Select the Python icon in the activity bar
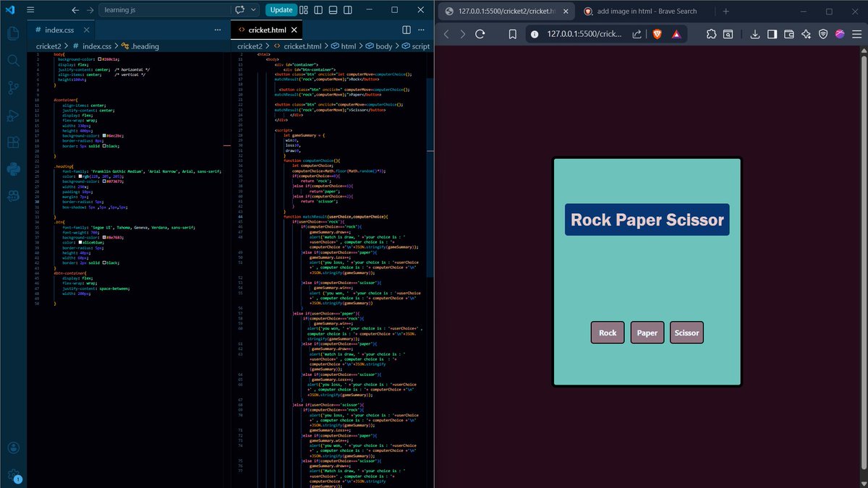Viewport: 868px width, 488px height. tap(13, 168)
